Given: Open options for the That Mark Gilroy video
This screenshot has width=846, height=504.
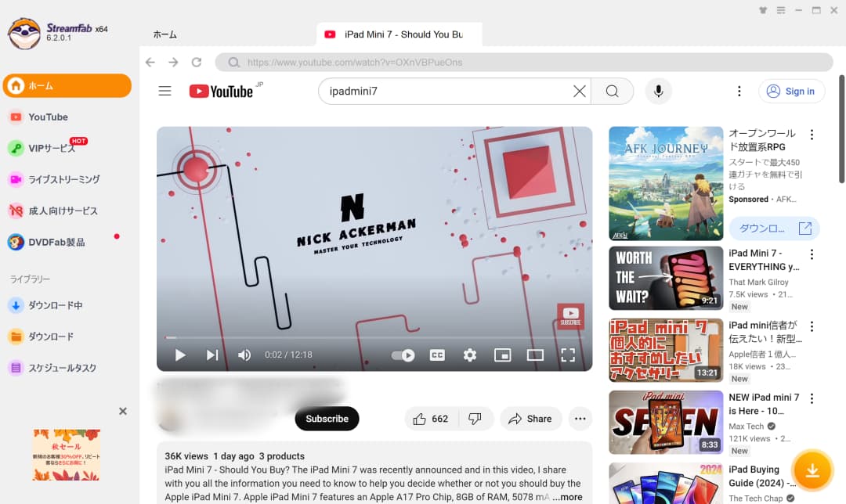Looking at the screenshot, I should pyautogui.click(x=812, y=254).
